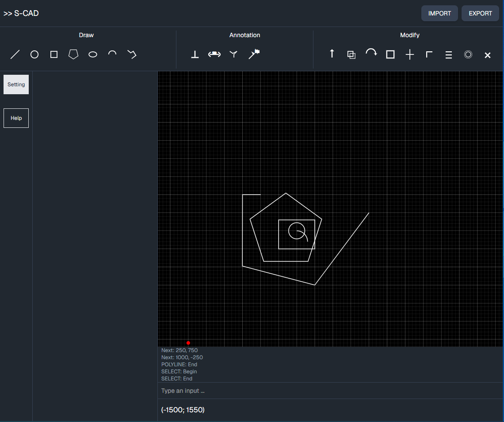Screen dimensions: 504x422
Task: Click the coordinate readout (-1500; 1550)
Action: 183,410
